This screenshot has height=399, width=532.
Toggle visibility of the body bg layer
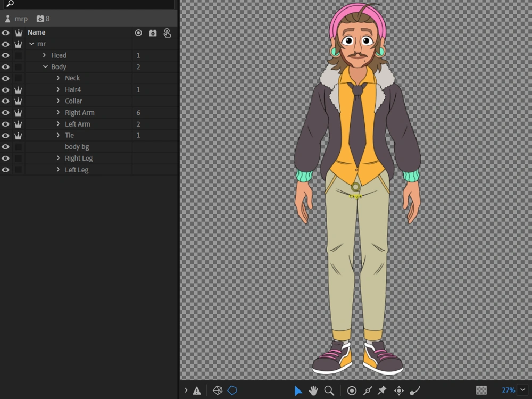coord(5,146)
